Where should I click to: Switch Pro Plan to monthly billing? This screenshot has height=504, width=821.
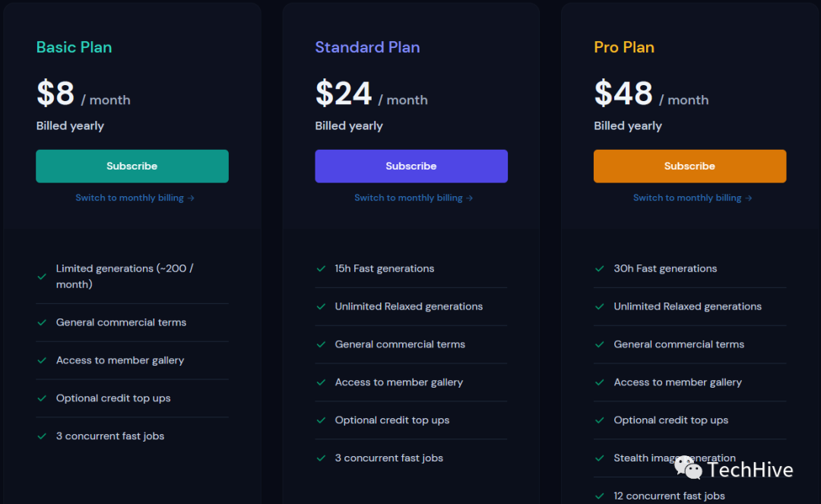pos(693,198)
